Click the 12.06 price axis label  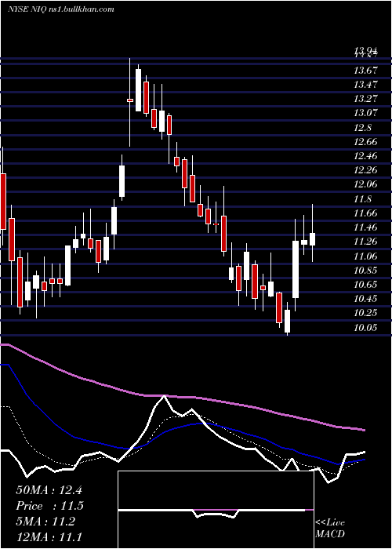tap(366, 184)
